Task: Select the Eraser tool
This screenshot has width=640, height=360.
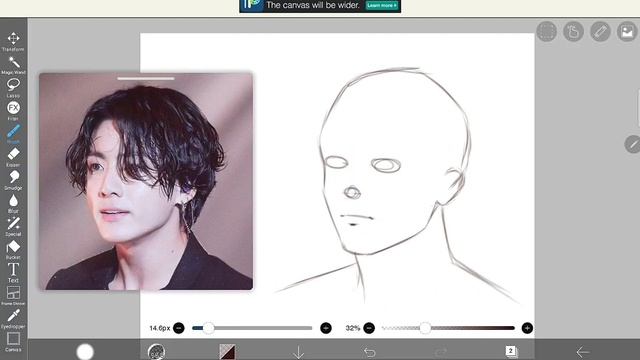Action: click(13, 158)
